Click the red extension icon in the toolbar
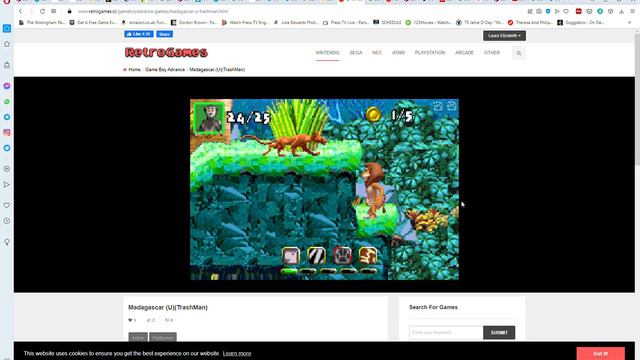This screenshot has width=640, height=360. [578, 11]
